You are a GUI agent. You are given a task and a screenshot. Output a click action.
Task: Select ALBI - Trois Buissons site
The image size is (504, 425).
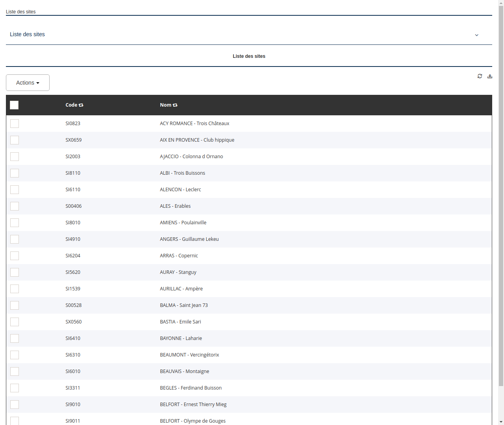[x=182, y=173]
